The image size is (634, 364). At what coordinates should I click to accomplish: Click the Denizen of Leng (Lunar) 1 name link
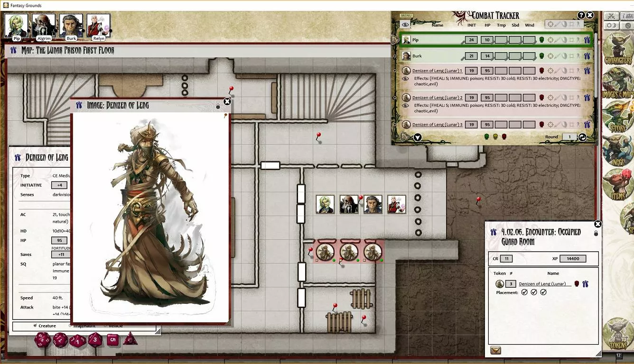point(437,71)
